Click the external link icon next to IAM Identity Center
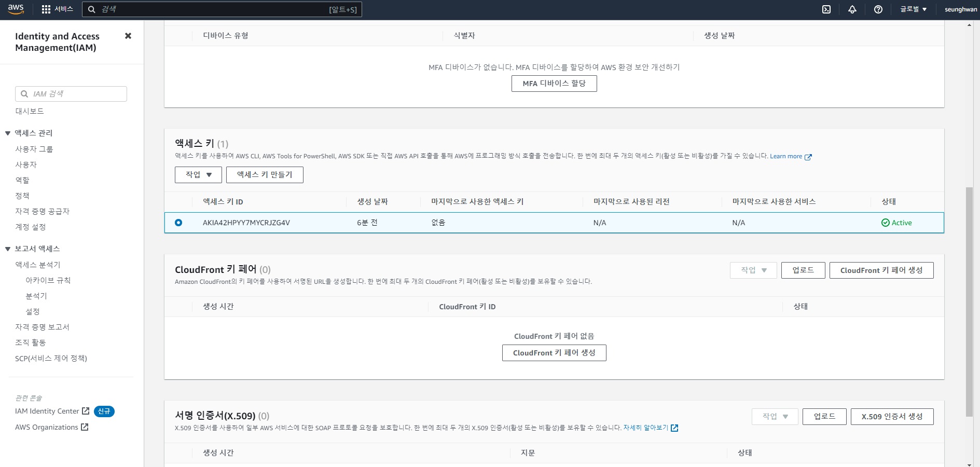The width and height of the screenshot is (980, 467). (86, 411)
